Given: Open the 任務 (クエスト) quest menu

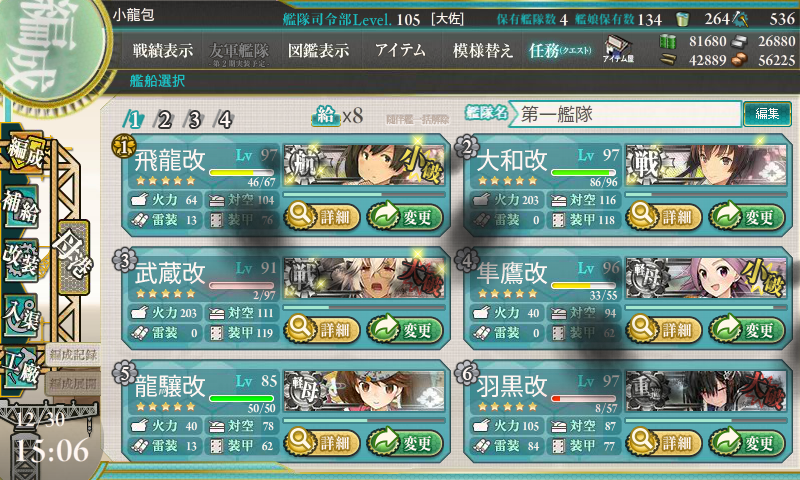Looking at the screenshot, I should click(x=560, y=50).
